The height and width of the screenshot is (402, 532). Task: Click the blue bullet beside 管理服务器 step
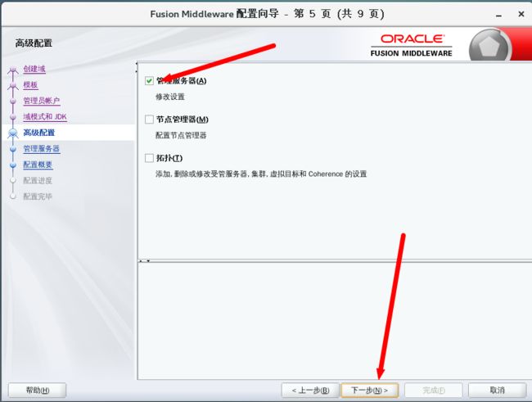13,149
